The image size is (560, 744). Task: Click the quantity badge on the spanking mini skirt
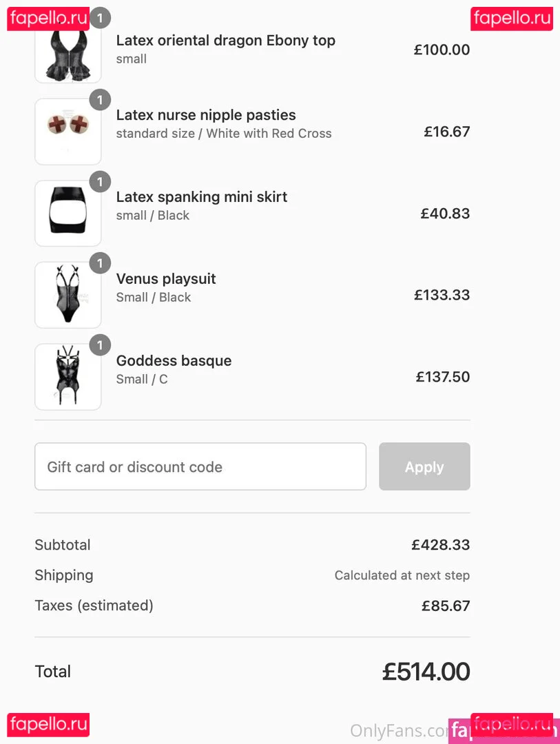(100, 182)
